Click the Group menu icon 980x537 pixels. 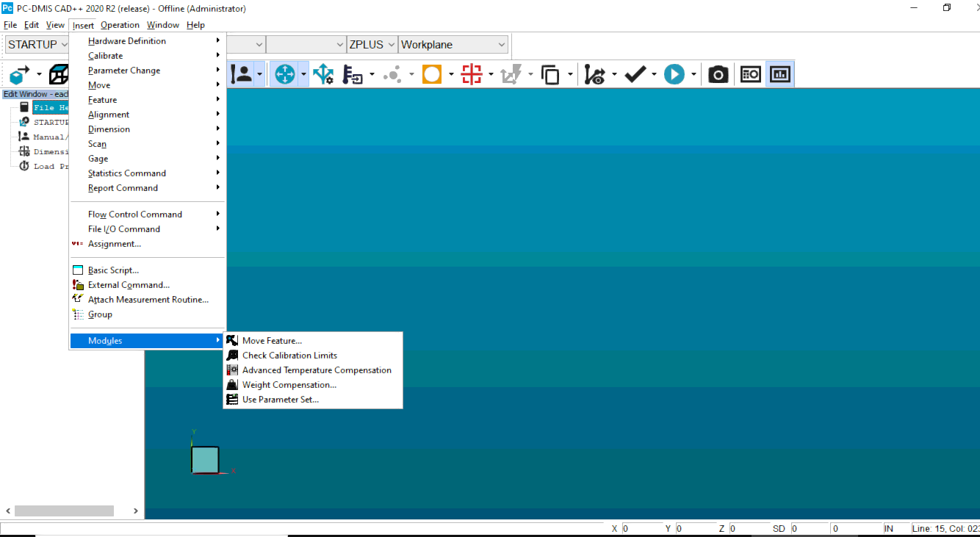tap(78, 314)
